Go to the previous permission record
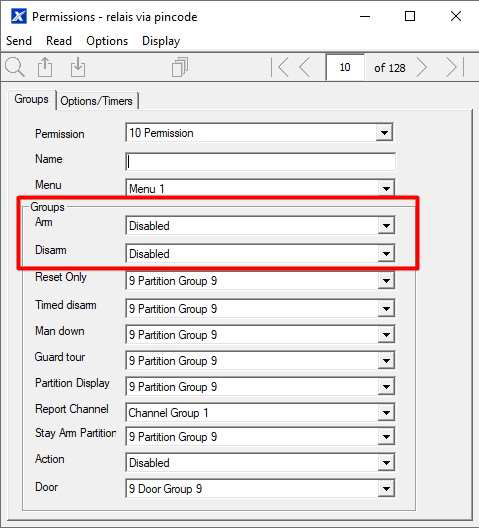This screenshot has height=528, width=479. pyautogui.click(x=305, y=67)
